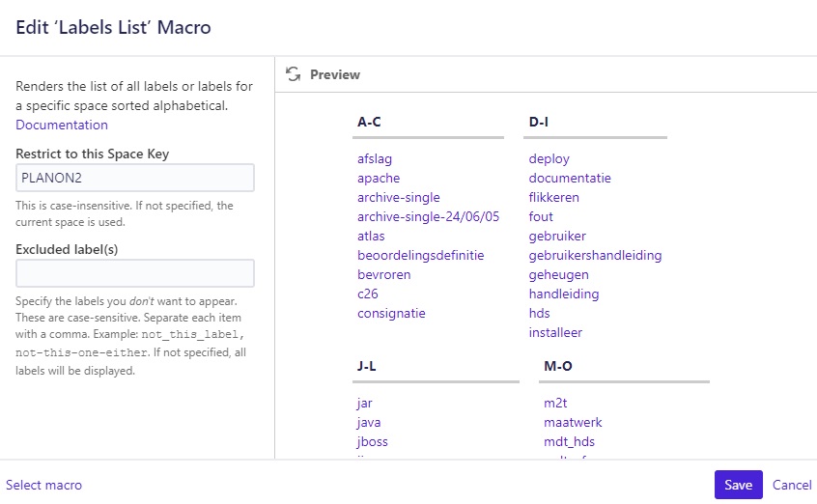
Task: Open the maatwerk label
Action: click(573, 423)
